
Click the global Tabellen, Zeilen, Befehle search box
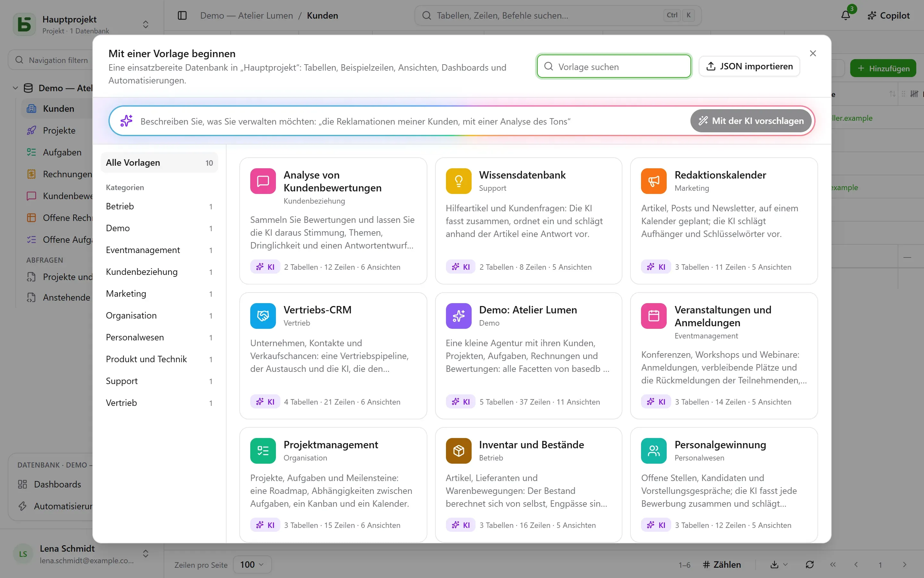coord(558,15)
